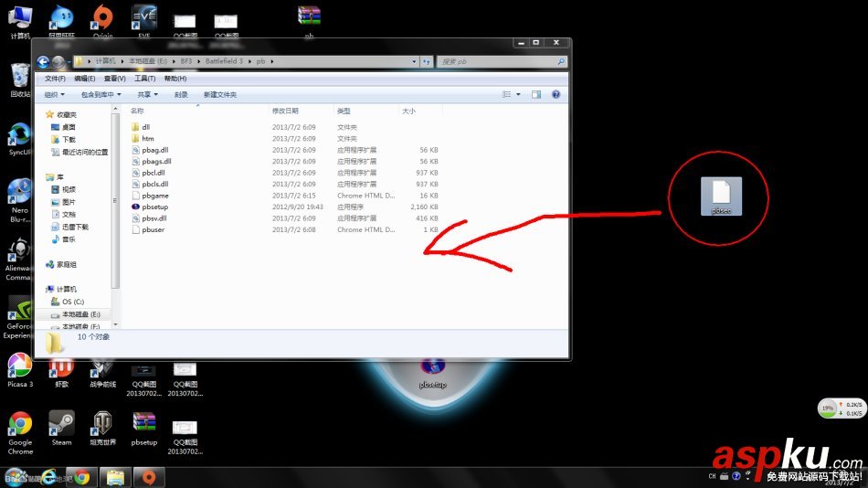
Task: Click the refresh button beside address bar
Action: tap(427, 61)
